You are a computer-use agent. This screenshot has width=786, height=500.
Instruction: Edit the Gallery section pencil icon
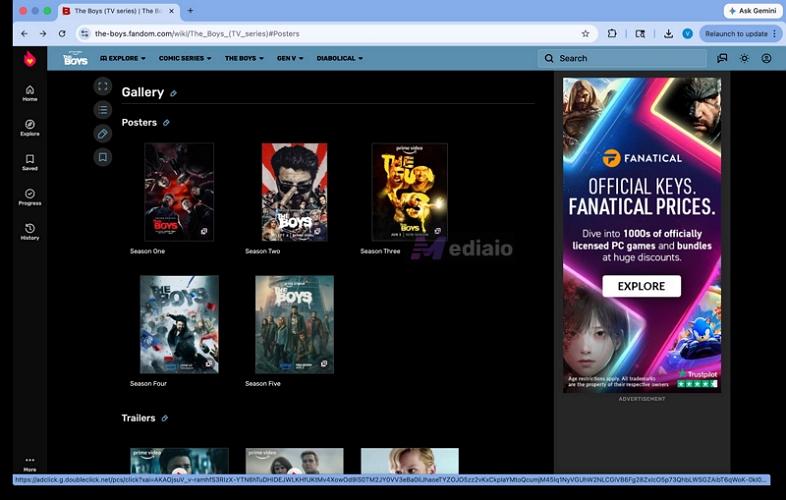tap(173, 93)
